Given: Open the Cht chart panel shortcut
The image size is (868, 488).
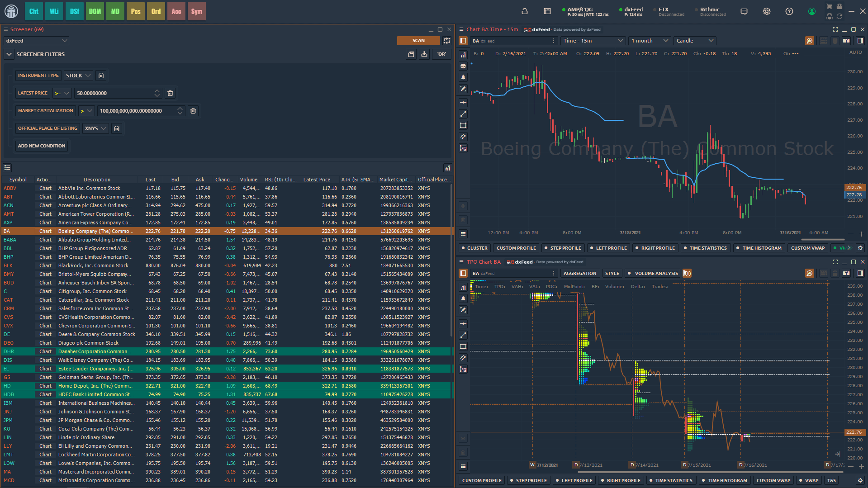Looking at the screenshot, I should pos(34,11).
